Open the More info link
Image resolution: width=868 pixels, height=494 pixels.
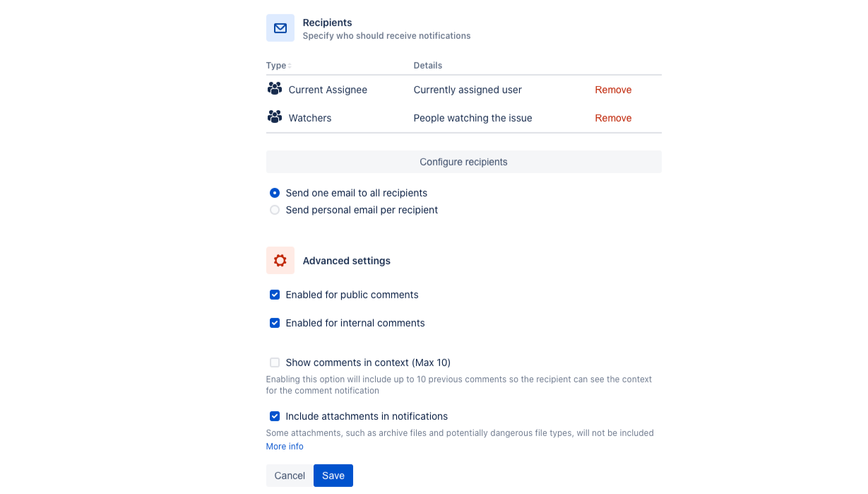click(x=285, y=447)
